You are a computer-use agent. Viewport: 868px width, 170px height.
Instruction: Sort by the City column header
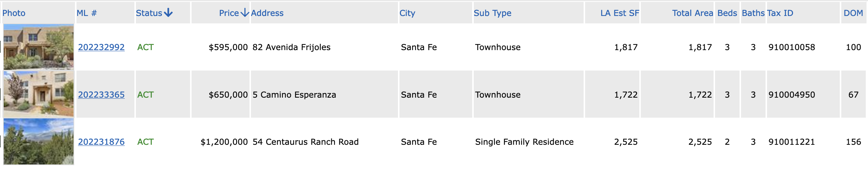pyautogui.click(x=407, y=13)
